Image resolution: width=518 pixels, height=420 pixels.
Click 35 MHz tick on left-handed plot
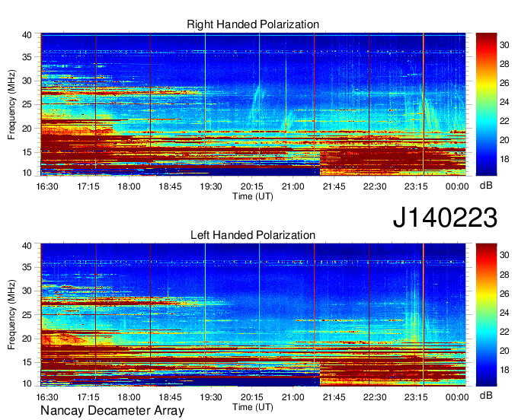[x=27, y=267]
